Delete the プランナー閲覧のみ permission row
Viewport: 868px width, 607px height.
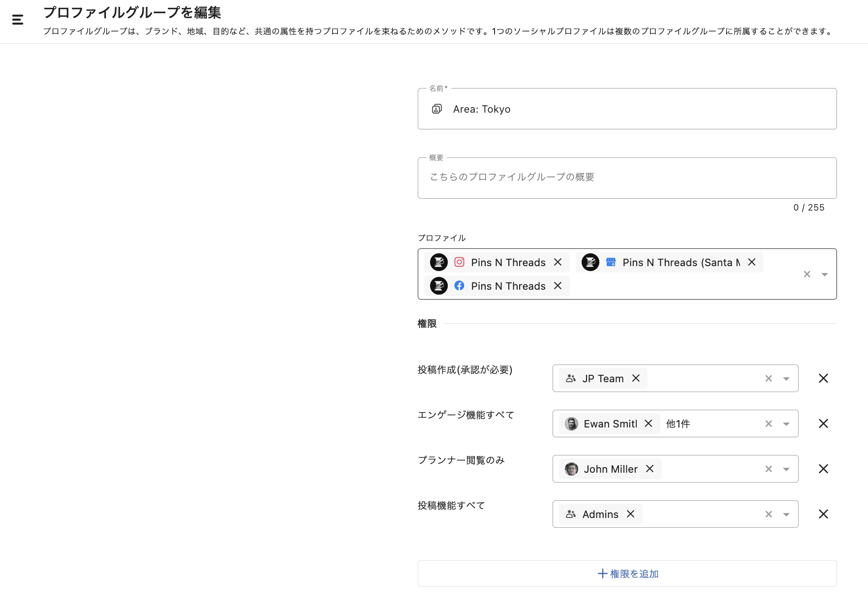pyautogui.click(x=823, y=469)
